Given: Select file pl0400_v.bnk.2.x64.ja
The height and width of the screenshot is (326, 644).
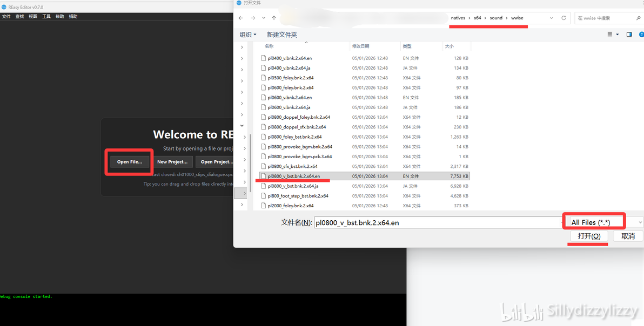Looking at the screenshot, I should [289, 67].
